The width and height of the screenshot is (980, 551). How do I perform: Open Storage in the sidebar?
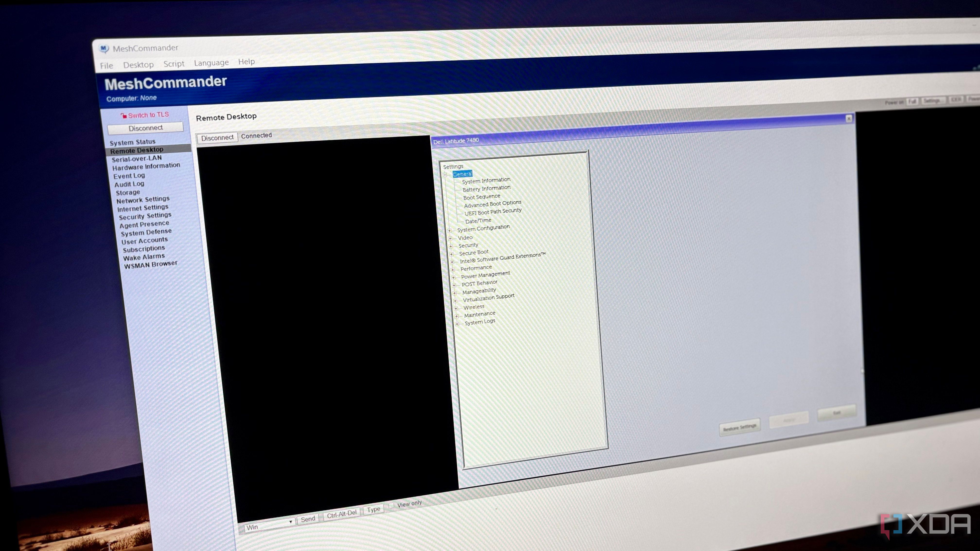click(128, 192)
